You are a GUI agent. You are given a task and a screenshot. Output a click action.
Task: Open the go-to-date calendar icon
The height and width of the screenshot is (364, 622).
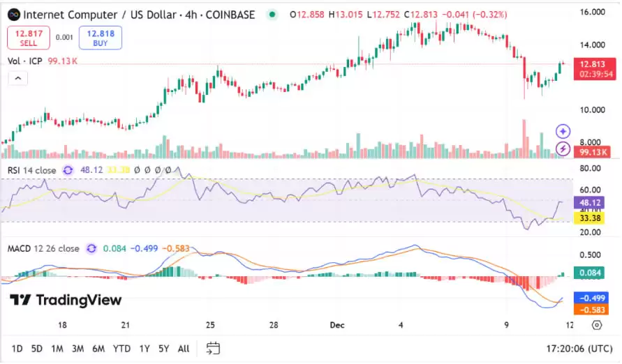213,348
